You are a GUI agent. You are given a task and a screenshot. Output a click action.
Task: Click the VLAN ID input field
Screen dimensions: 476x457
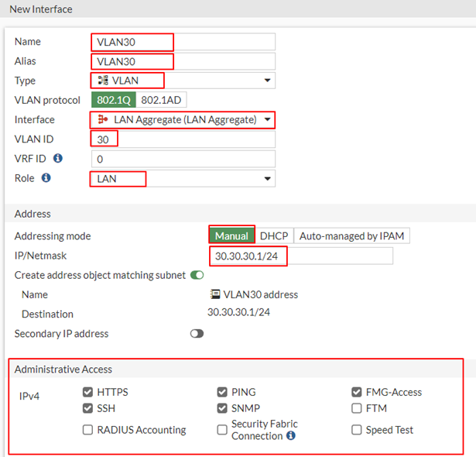183,139
